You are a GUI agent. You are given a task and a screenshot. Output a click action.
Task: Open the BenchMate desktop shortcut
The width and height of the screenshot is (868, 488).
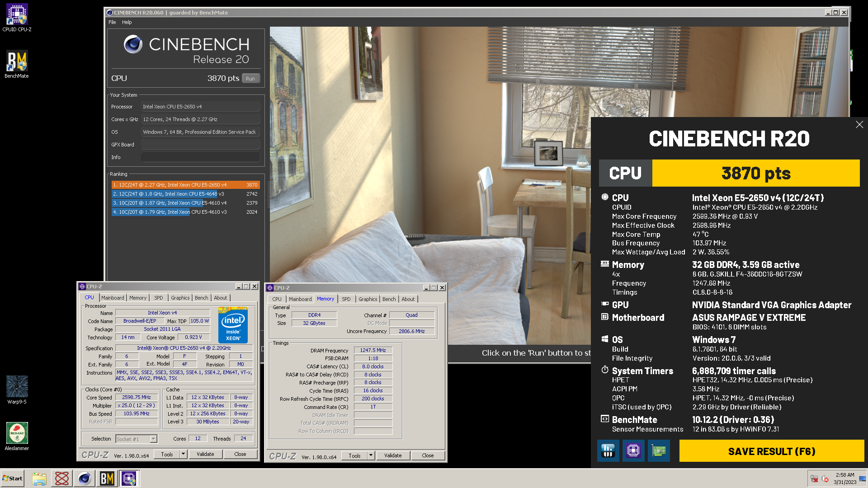[x=17, y=64]
